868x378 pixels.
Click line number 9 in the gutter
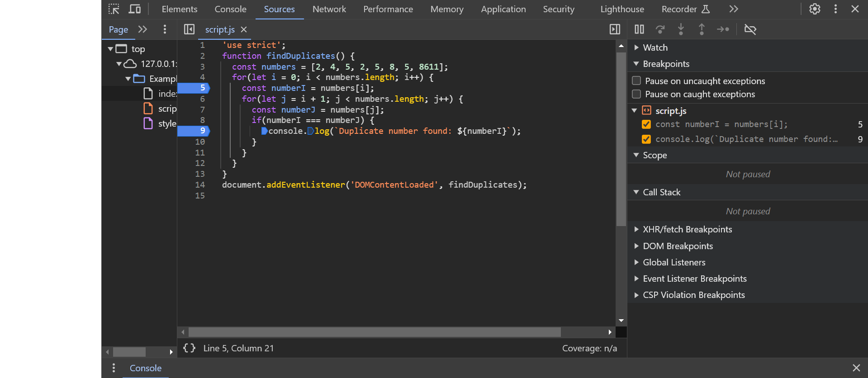click(x=202, y=131)
